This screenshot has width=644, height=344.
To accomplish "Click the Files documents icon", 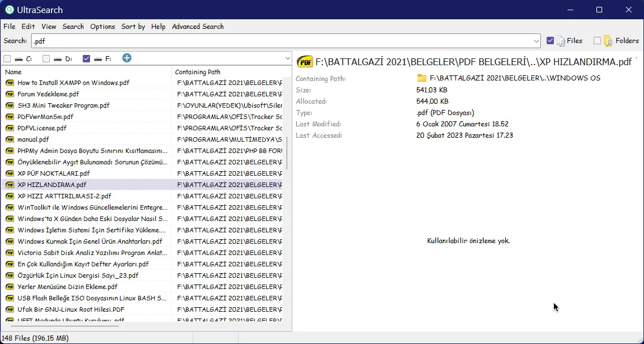I will coord(561,41).
